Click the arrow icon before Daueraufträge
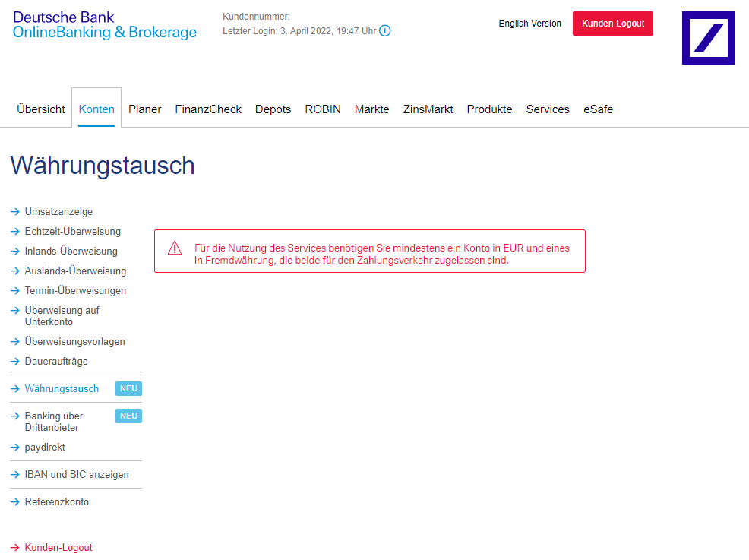 (15, 361)
